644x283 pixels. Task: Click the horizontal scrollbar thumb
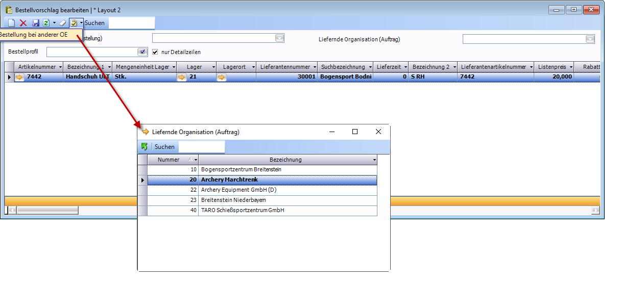[x=48, y=210]
